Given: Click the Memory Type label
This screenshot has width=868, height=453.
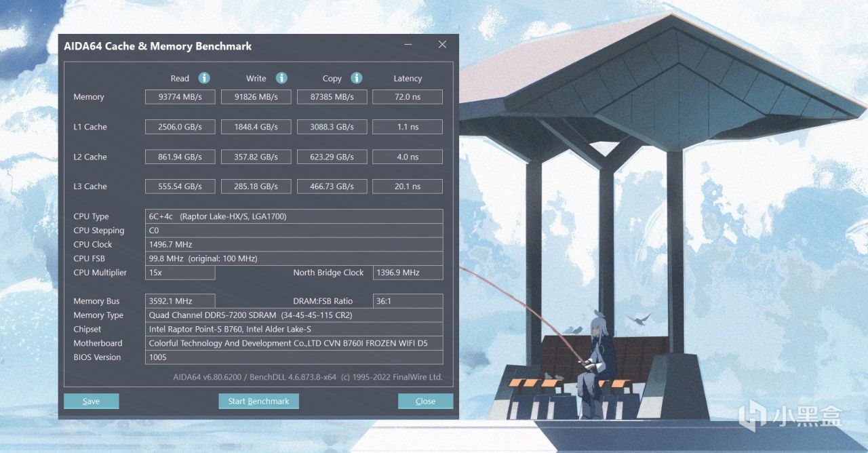Looking at the screenshot, I should point(98,315).
